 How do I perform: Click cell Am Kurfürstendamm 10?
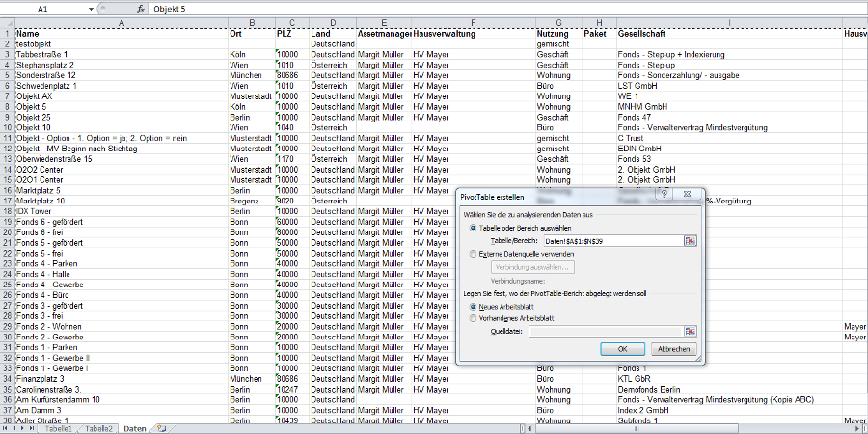click(122, 399)
